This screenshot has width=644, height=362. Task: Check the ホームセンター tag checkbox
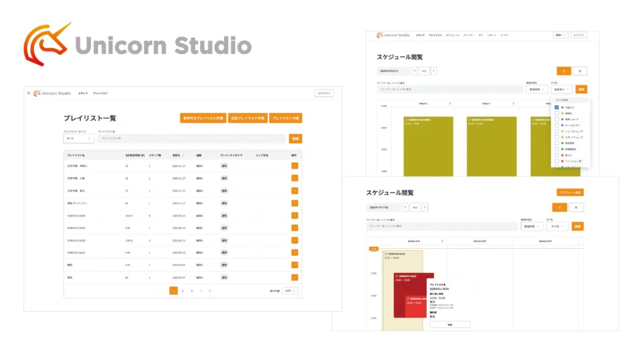point(557,125)
